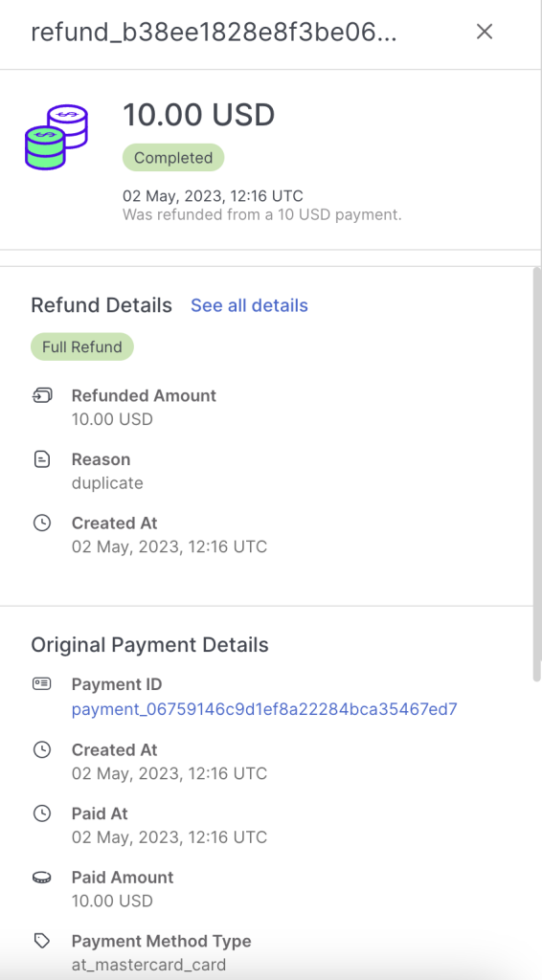Click the refund ID title text
The image size is (542, 980).
tap(214, 33)
